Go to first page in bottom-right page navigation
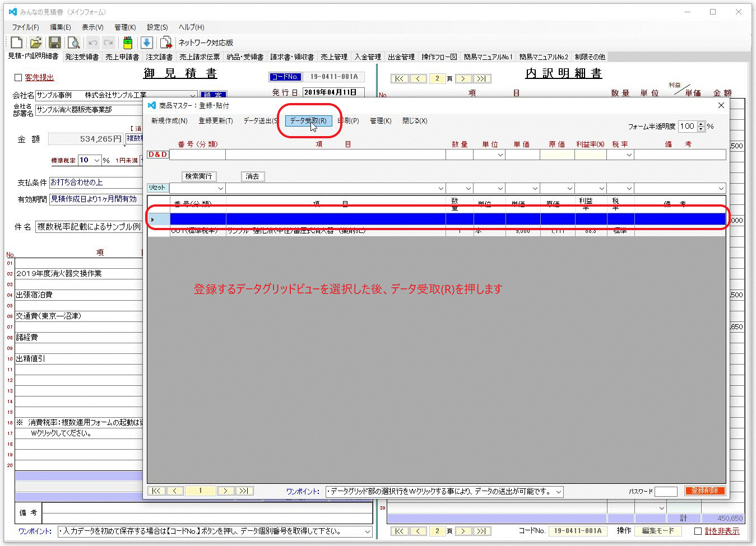The image size is (756, 546). point(399,531)
